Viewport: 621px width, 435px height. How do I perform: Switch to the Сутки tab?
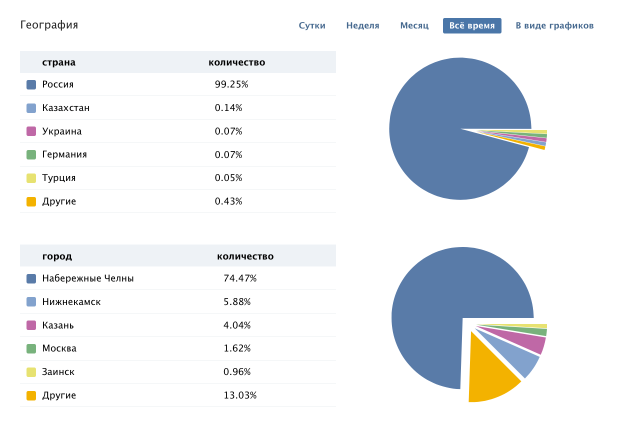pyautogui.click(x=312, y=25)
